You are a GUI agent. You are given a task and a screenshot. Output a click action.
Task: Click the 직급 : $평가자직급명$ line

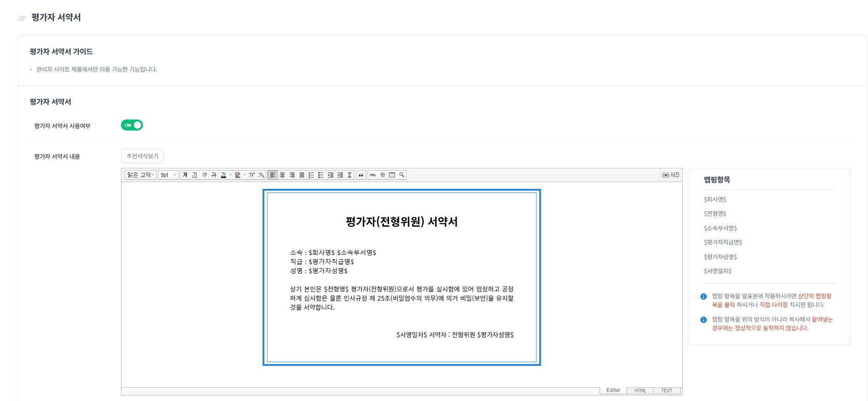click(x=322, y=261)
